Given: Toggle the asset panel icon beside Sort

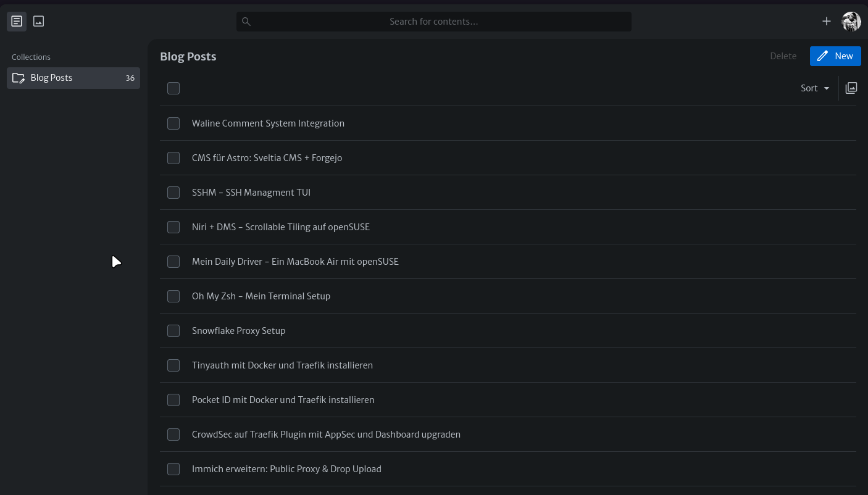Looking at the screenshot, I should (851, 88).
